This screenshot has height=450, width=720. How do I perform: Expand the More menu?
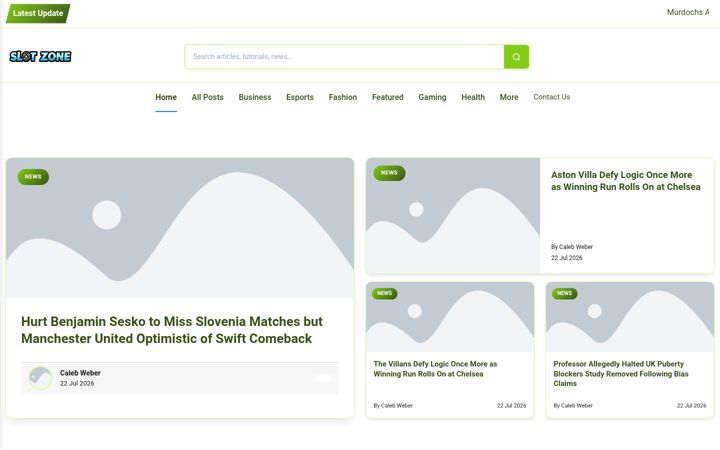tap(509, 97)
